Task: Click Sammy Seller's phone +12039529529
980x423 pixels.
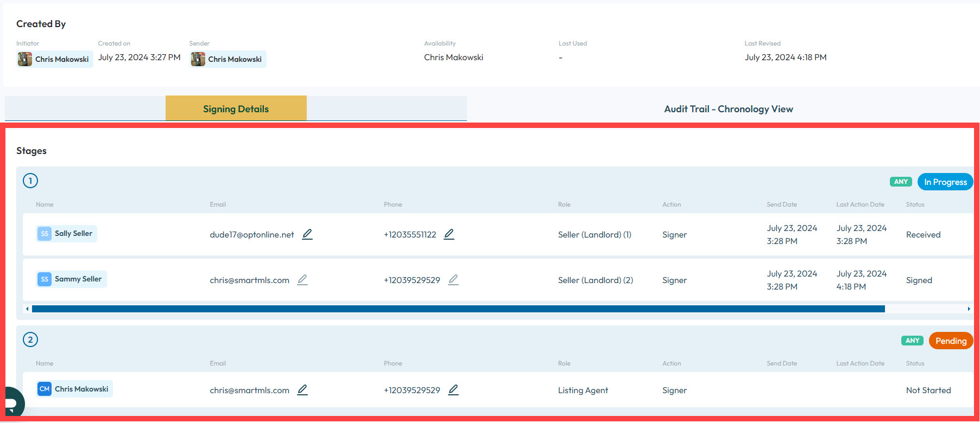Action: [412, 280]
